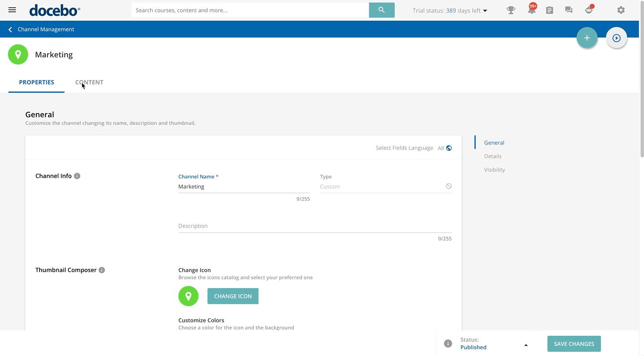The width and height of the screenshot is (644, 356).
Task: Open notifications bell with 99+ badge
Action: click(x=531, y=10)
